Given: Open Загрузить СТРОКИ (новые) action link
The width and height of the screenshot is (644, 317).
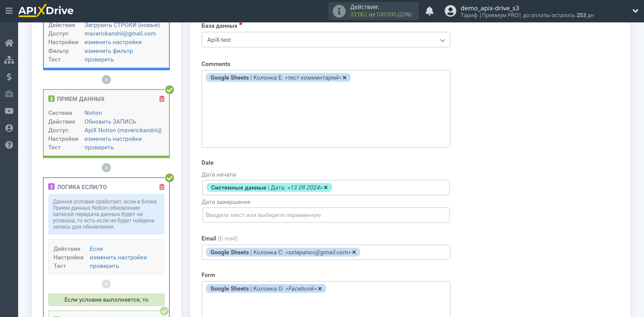Looking at the screenshot, I should pyautogui.click(x=122, y=25).
